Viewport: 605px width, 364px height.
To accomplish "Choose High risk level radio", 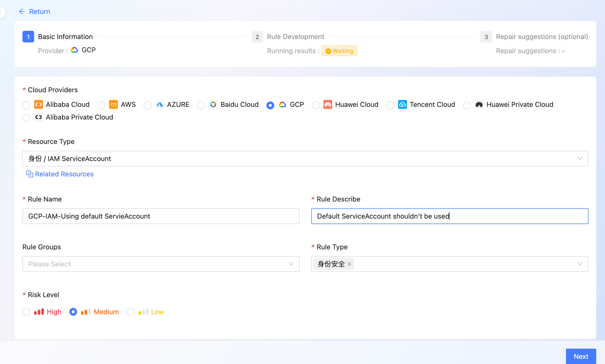I will 26,312.
